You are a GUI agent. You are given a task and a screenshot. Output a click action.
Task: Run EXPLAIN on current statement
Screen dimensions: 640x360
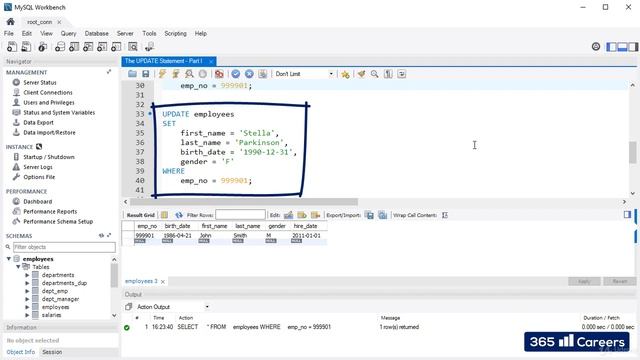point(189,74)
